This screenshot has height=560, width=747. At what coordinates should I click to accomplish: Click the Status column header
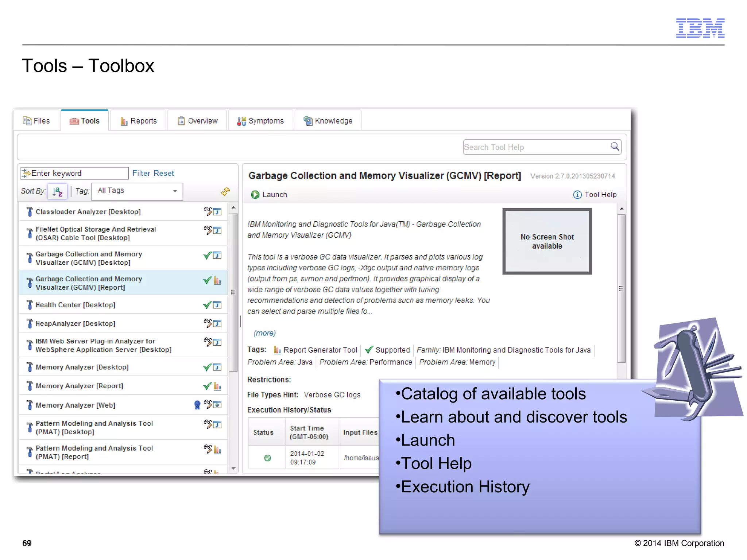point(267,432)
